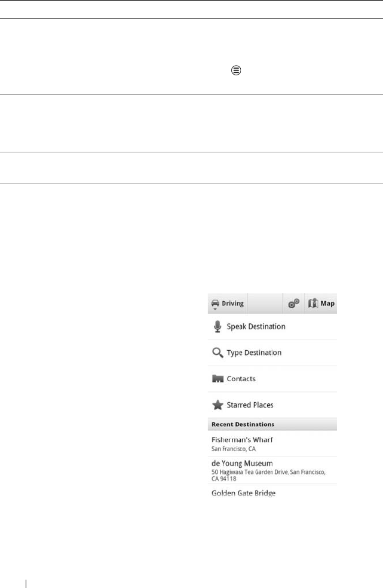The height and width of the screenshot is (588, 383).
Task: Open the Starred Places text
Action: [x=250, y=405]
